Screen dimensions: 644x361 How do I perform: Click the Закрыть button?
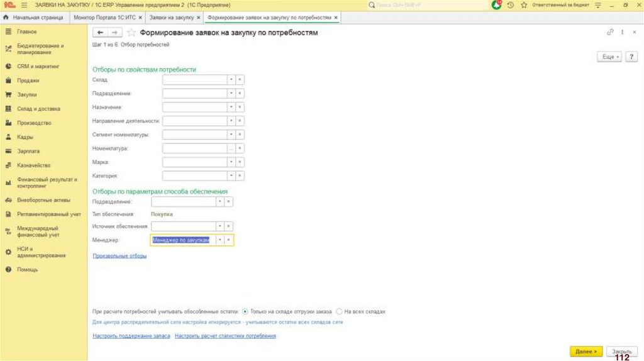(x=622, y=352)
